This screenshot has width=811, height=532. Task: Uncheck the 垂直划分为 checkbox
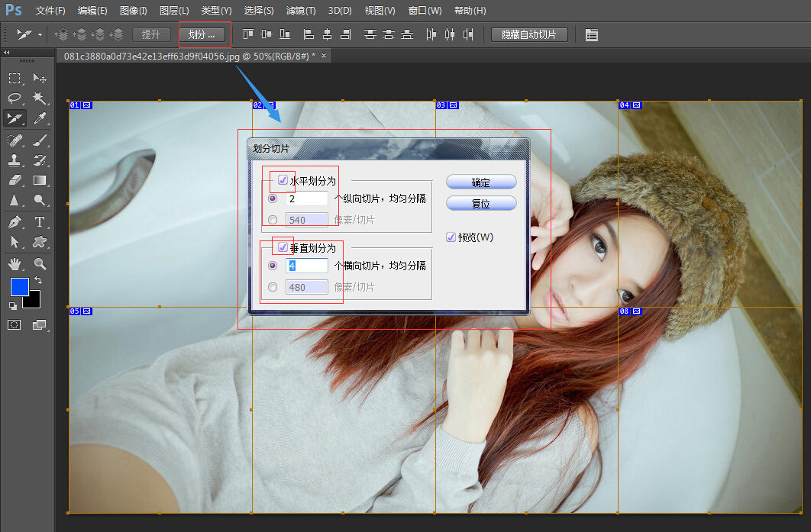[x=283, y=247]
